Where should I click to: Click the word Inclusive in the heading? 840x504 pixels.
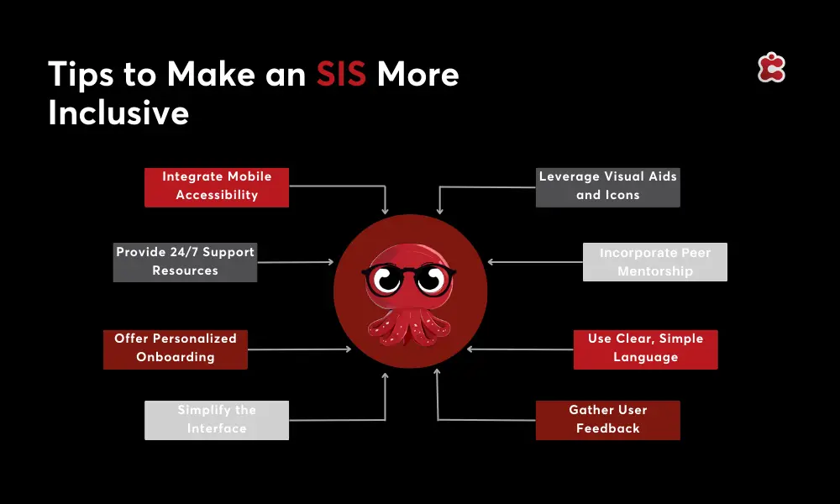tap(118, 113)
